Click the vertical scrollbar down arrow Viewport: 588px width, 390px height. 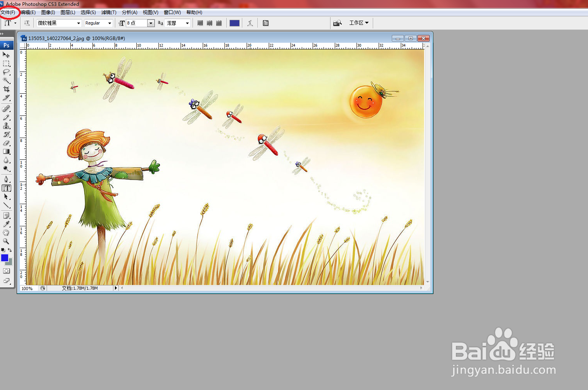428,282
